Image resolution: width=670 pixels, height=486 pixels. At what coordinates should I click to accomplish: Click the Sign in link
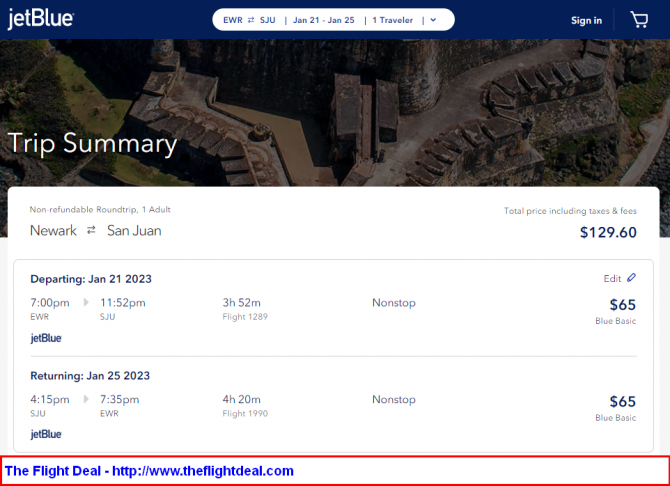[x=586, y=21]
